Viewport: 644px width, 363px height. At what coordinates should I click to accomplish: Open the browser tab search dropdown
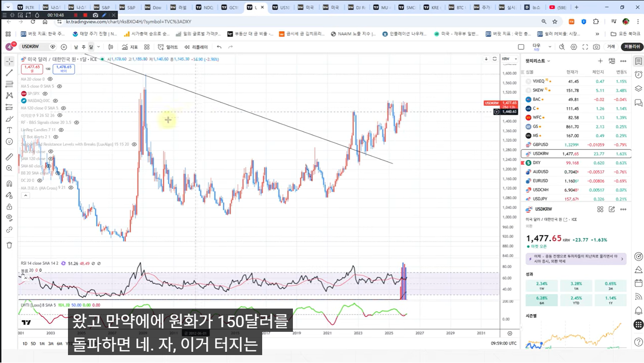(8, 7)
